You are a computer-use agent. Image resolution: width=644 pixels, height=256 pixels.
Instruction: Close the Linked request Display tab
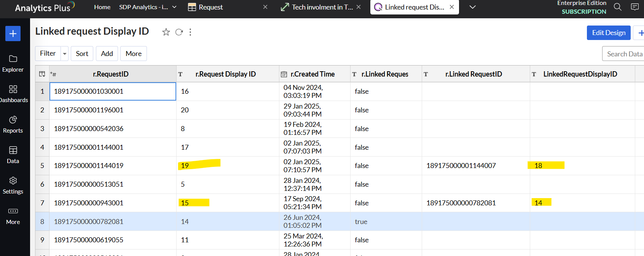click(x=451, y=7)
